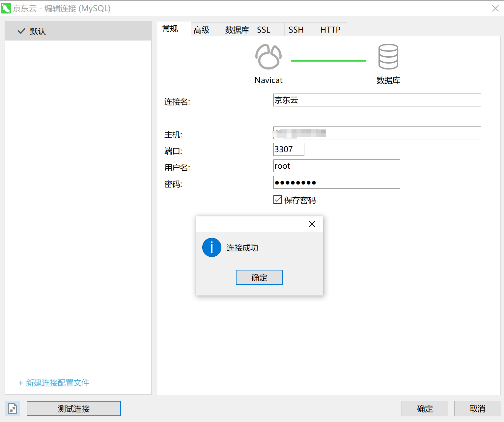Click the 端口 field showing 3307

click(289, 150)
